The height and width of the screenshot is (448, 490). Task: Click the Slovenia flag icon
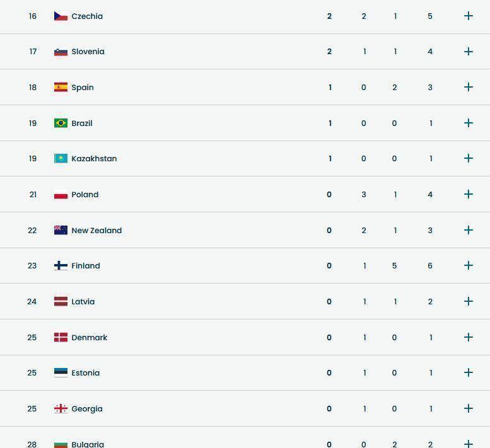tap(61, 52)
